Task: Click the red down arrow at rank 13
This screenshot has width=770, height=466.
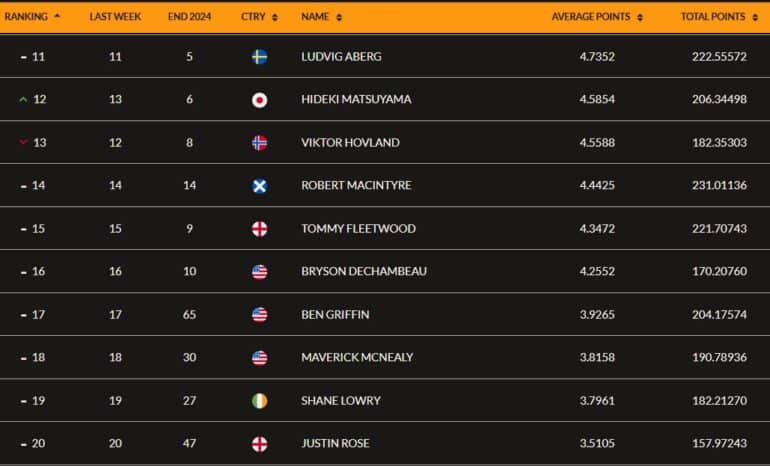Action: 23,142
